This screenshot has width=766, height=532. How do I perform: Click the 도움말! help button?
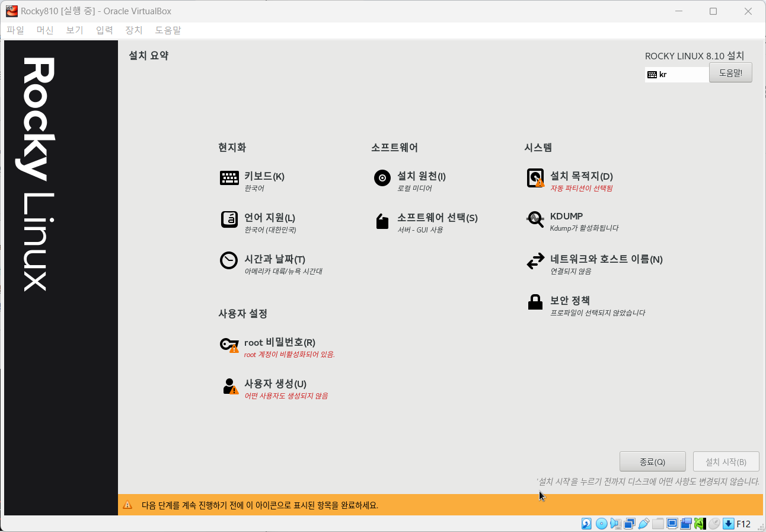730,73
